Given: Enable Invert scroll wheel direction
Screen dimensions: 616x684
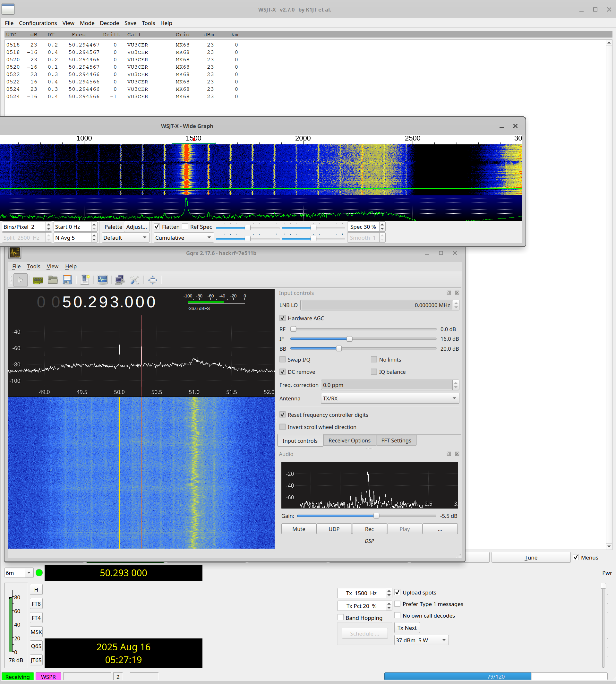Looking at the screenshot, I should [x=283, y=426].
